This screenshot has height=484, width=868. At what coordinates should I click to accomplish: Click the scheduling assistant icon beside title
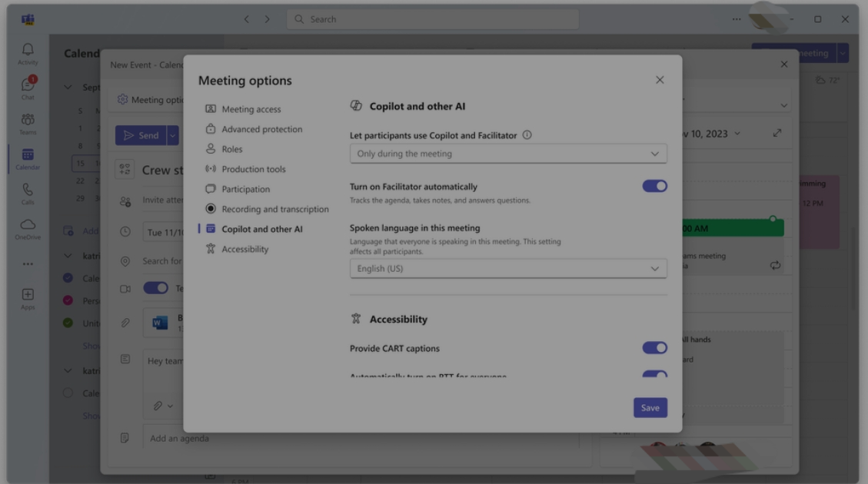pyautogui.click(x=125, y=169)
